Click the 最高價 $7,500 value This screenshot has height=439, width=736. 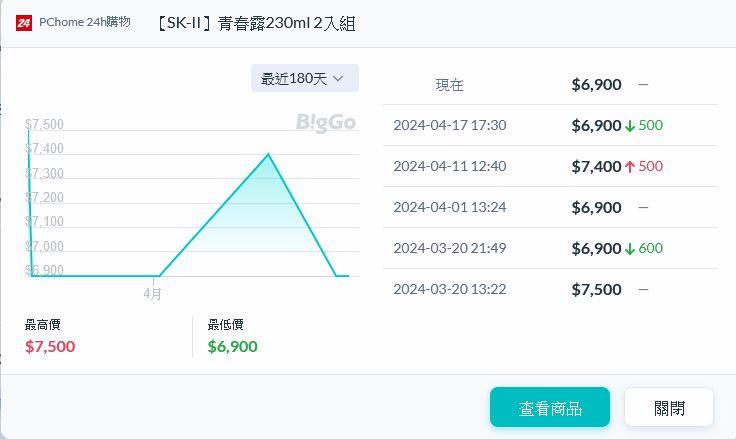point(50,347)
